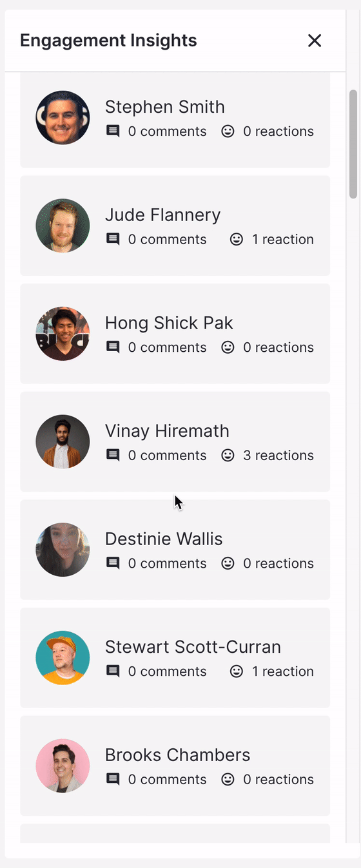
Task: Click the Stewart Scott-Curran name
Action: [193, 647]
